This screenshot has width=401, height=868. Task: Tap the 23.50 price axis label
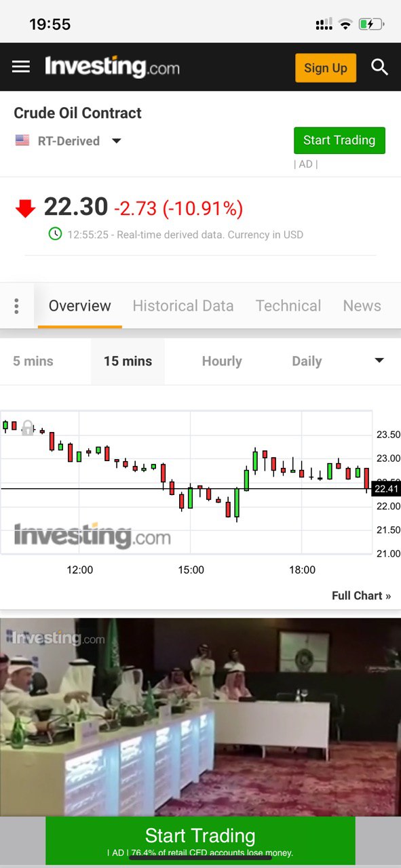pos(388,435)
